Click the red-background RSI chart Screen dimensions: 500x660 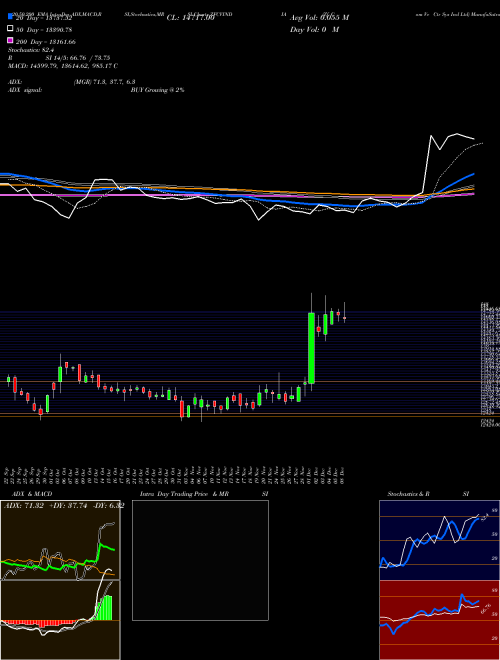pyautogui.click(x=439, y=620)
